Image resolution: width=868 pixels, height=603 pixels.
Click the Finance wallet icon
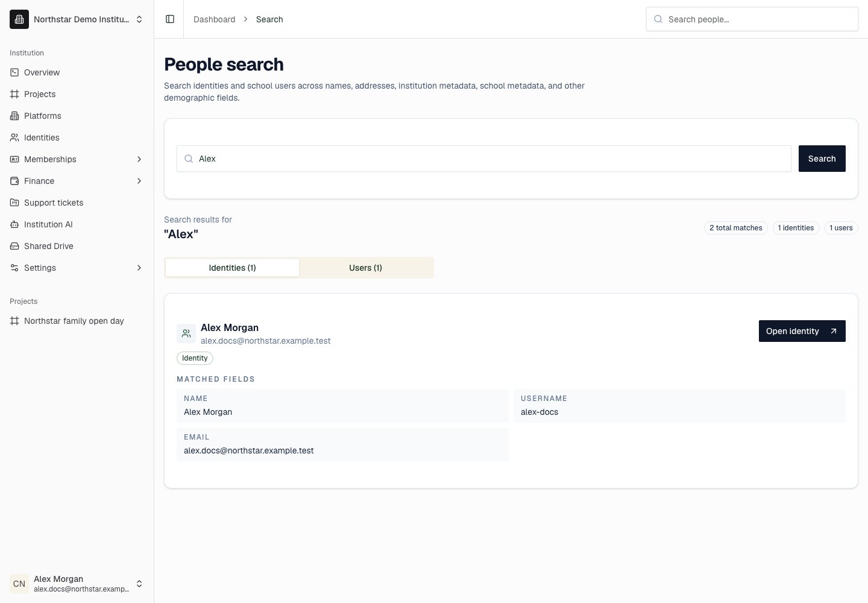tap(14, 181)
